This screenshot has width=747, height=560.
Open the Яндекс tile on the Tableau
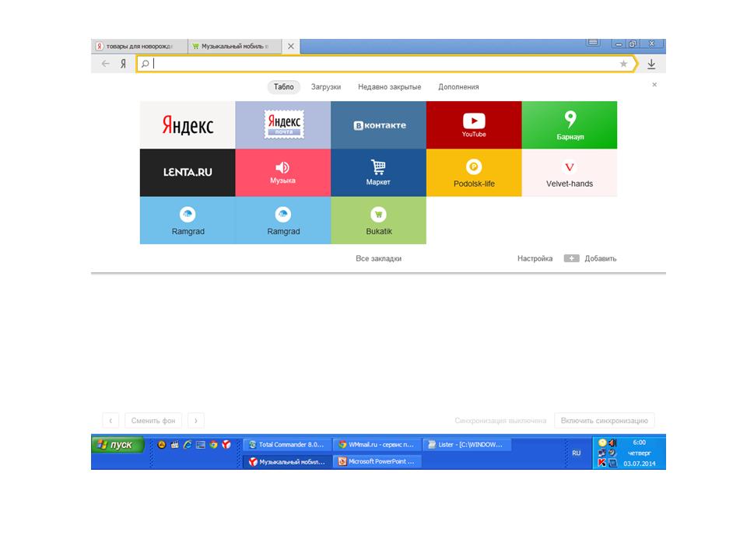point(188,124)
